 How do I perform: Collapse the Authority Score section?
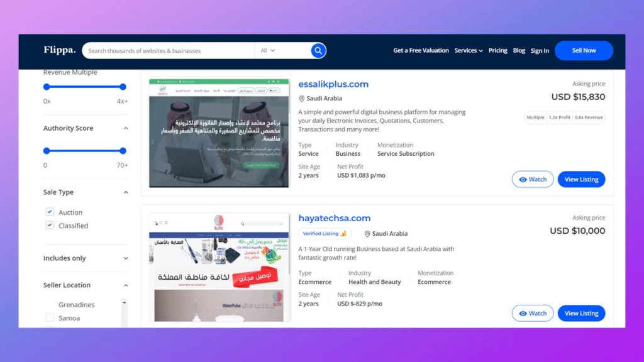coord(126,128)
